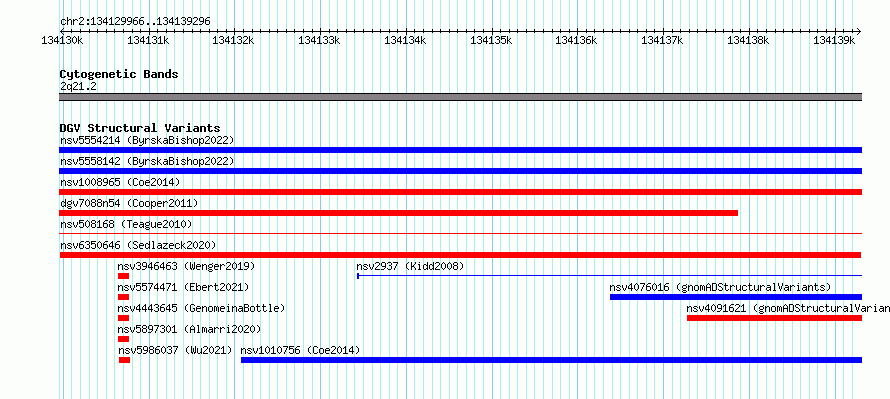Click the ruler's right arrowhead

(859, 31)
